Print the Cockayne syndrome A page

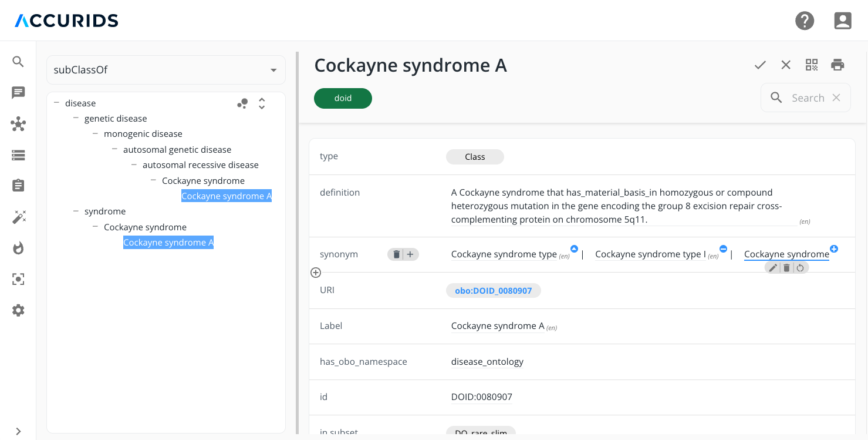(x=837, y=65)
